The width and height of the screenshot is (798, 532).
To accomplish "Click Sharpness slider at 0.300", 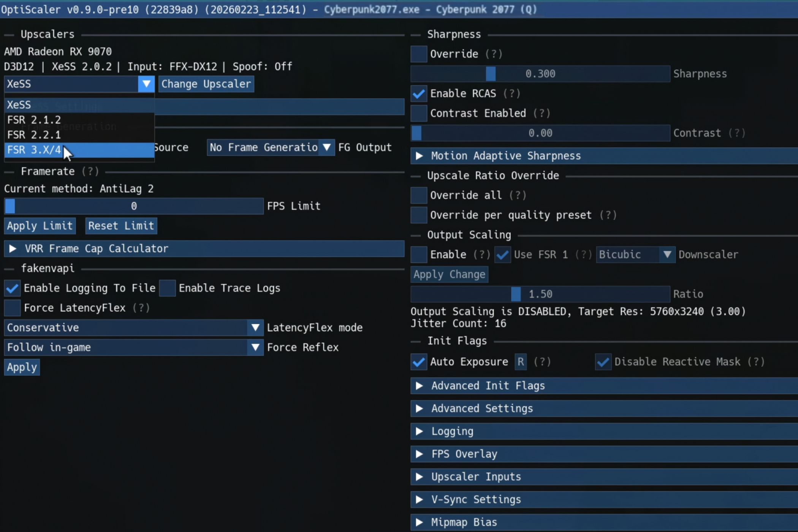I will pos(540,74).
